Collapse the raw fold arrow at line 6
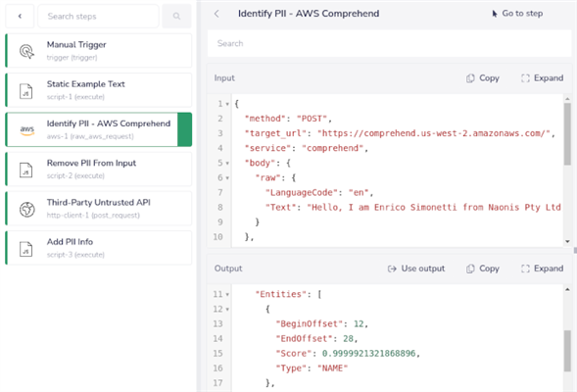This screenshot has width=577, height=392. 227,178
